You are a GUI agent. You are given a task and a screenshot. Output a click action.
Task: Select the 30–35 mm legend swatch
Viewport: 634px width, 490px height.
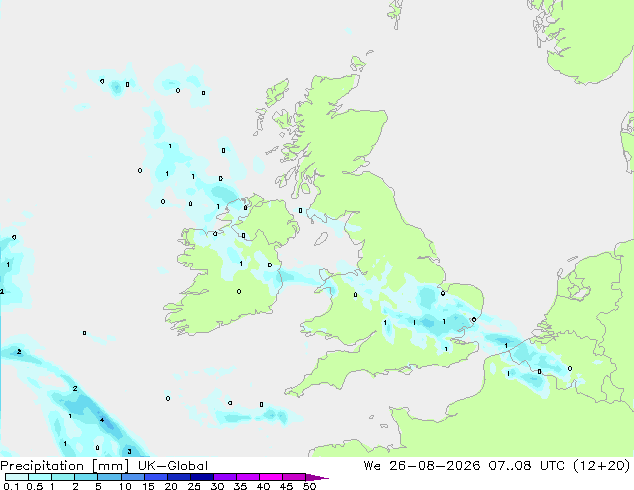[x=225, y=477]
